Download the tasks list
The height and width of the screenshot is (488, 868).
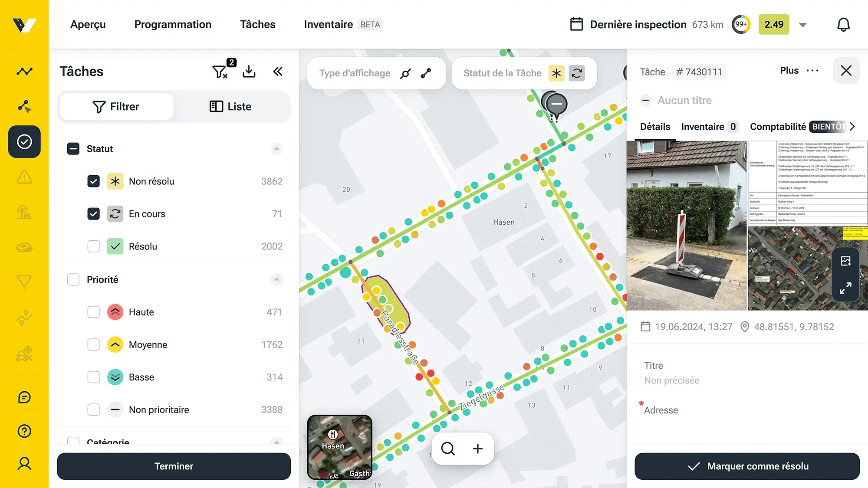249,72
